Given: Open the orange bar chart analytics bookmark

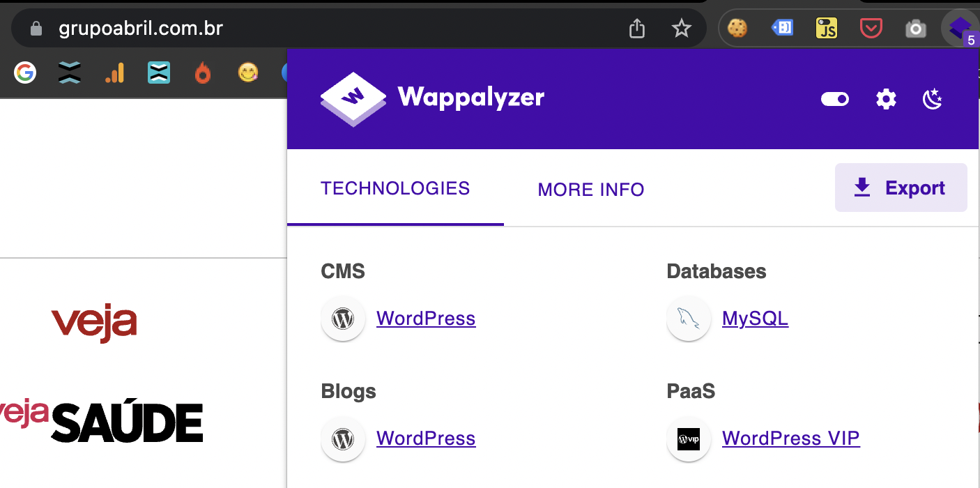Looking at the screenshot, I should 115,73.
